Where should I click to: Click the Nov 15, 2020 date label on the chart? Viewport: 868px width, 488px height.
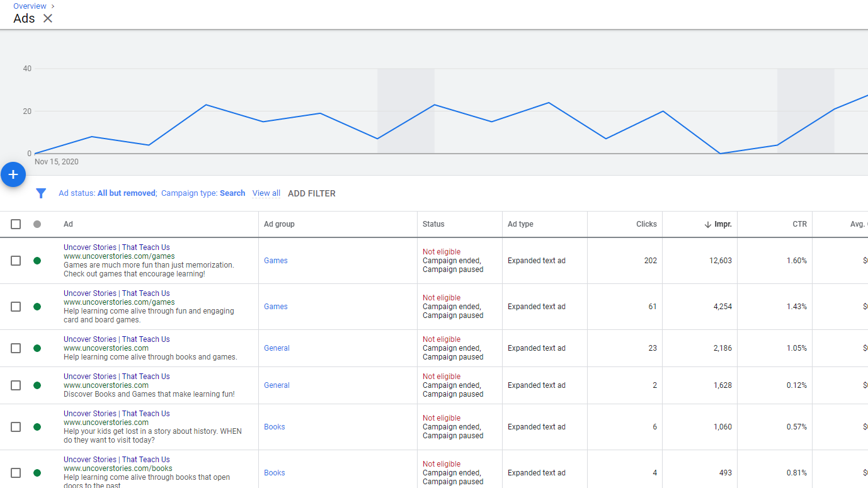click(57, 162)
